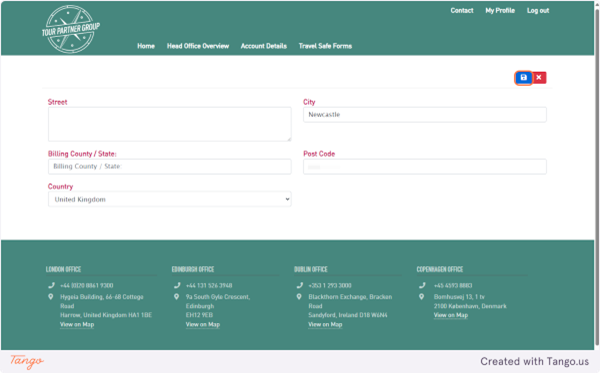Click the 'London Office' heading
Screen dimensions: 600x373
pos(64,269)
